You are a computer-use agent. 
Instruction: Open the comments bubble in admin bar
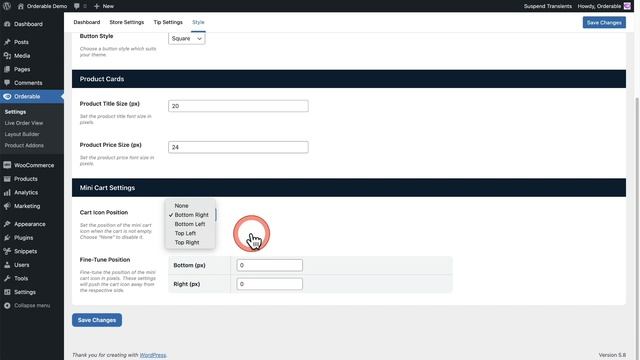77,6
